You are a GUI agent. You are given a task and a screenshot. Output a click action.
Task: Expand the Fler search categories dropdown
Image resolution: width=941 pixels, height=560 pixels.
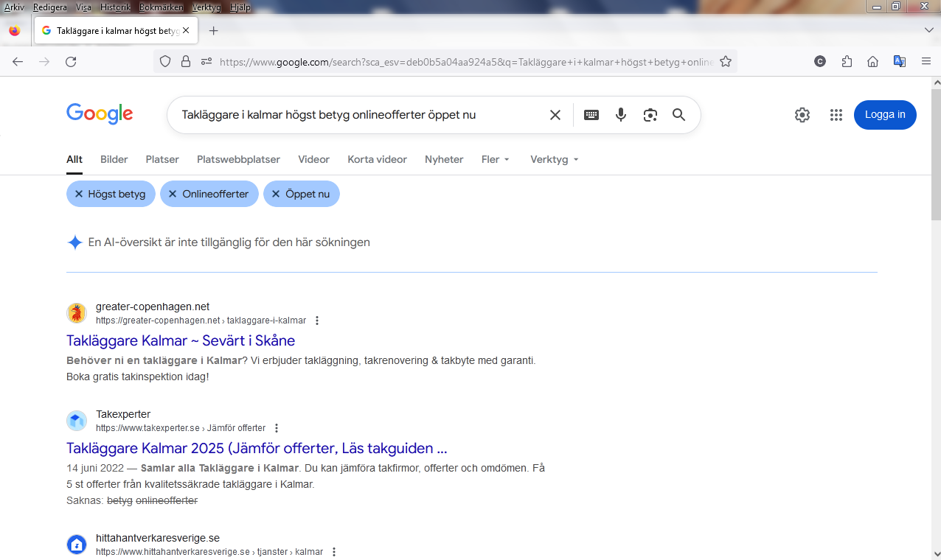click(x=495, y=159)
